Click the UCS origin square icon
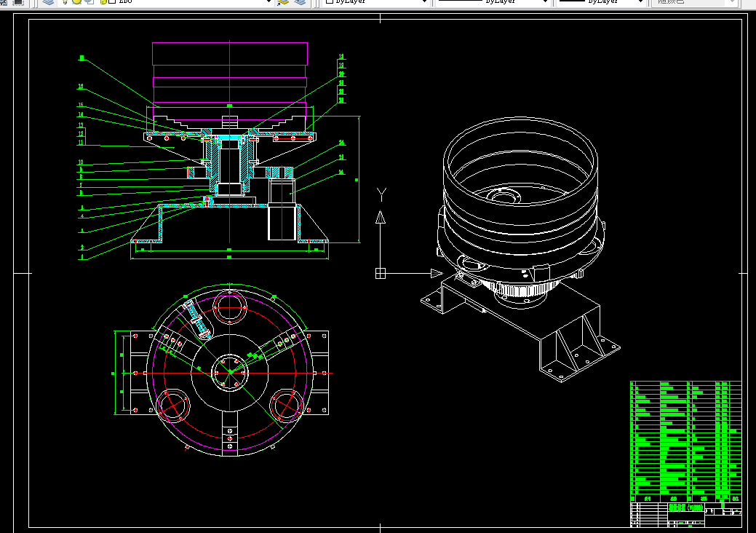 point(381,274)
